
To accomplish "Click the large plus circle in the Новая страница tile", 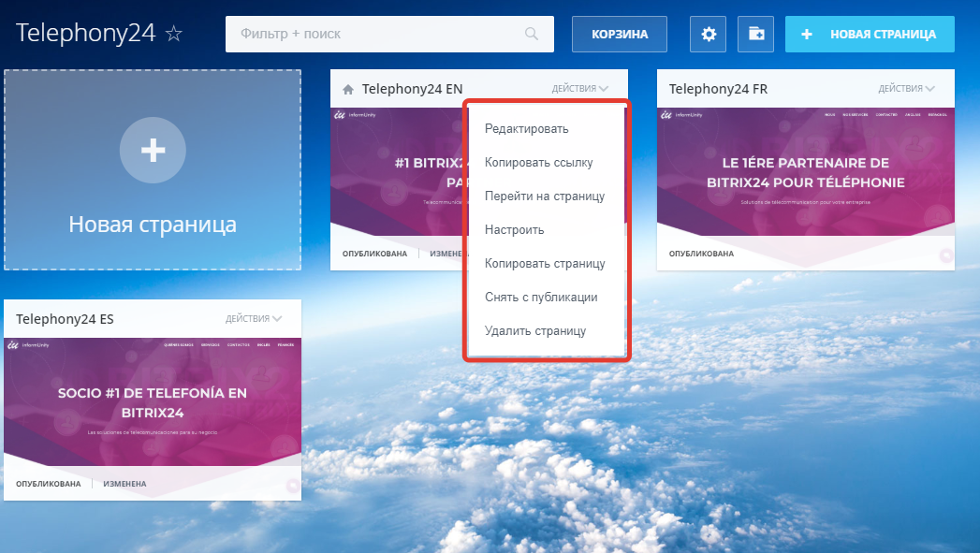I will pos(153,150).
